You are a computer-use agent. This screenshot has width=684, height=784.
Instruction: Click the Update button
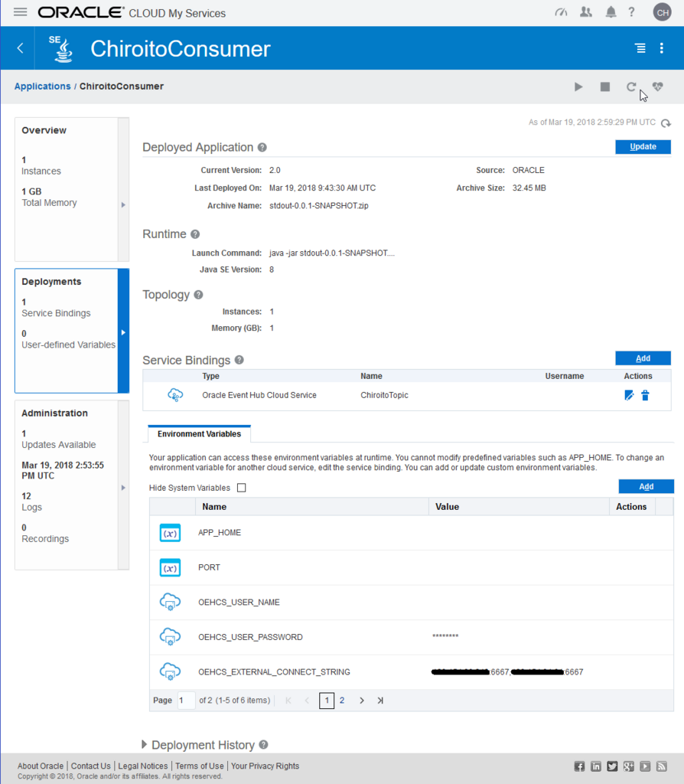[x=643, y=146]
